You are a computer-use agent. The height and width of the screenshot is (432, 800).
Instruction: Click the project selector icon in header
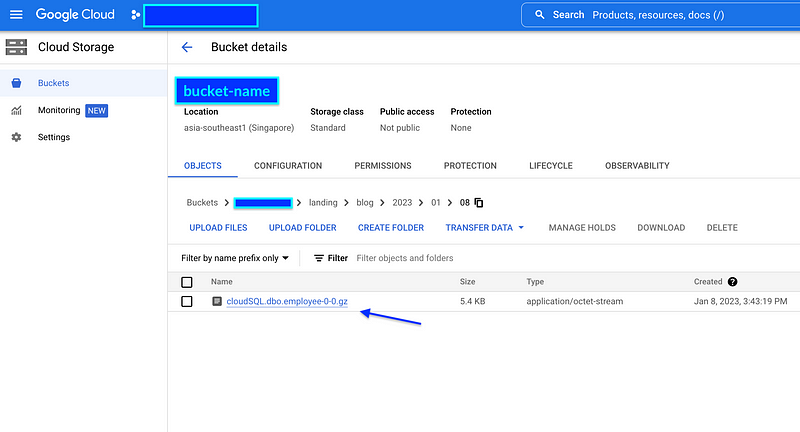[136, 15]
